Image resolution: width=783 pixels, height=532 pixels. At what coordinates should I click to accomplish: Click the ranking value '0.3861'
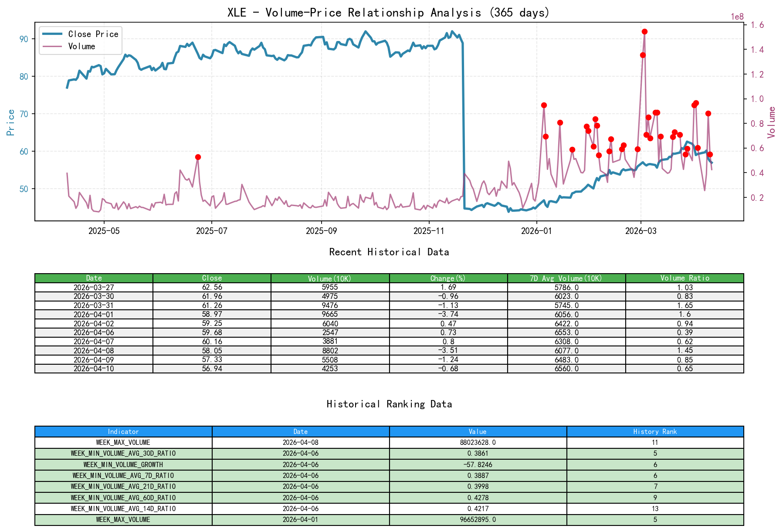(478, 454)
